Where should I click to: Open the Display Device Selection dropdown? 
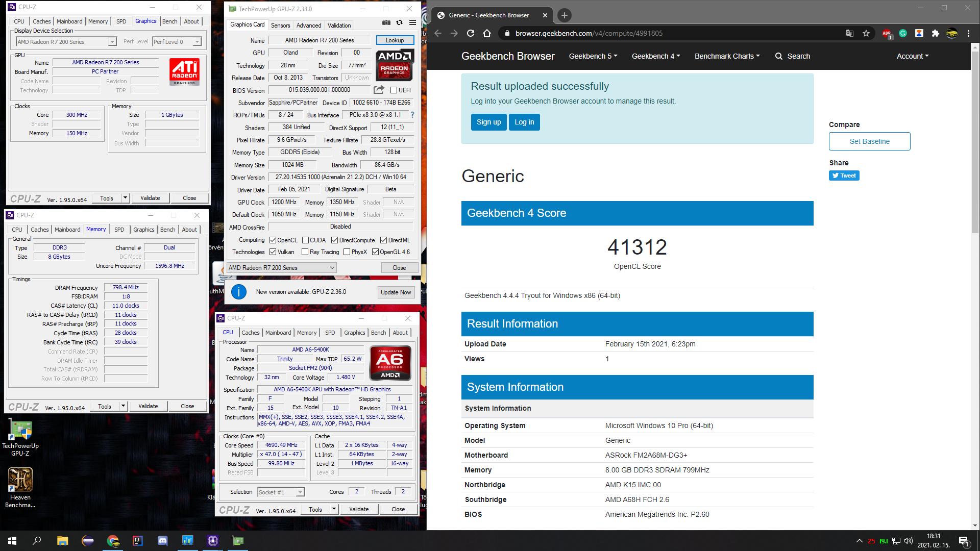tap(66, 42)
